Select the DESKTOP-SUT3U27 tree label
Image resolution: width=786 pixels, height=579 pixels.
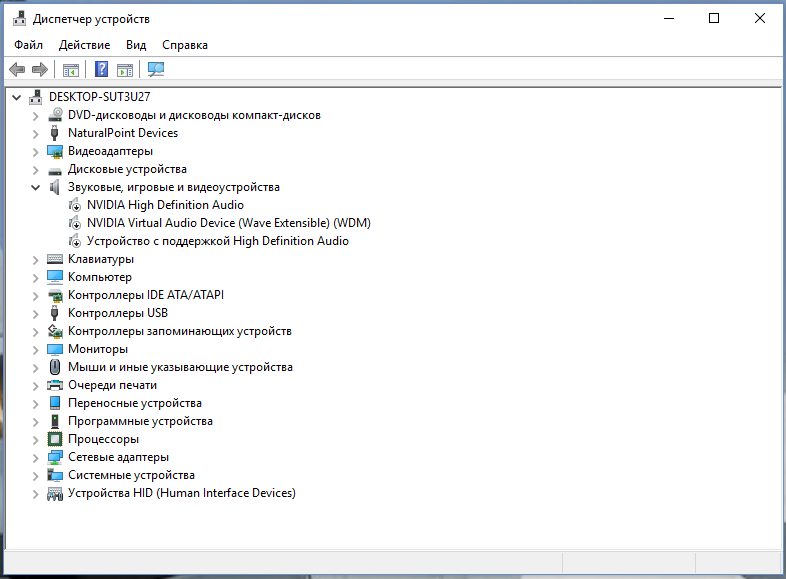[x=99, y=97]
